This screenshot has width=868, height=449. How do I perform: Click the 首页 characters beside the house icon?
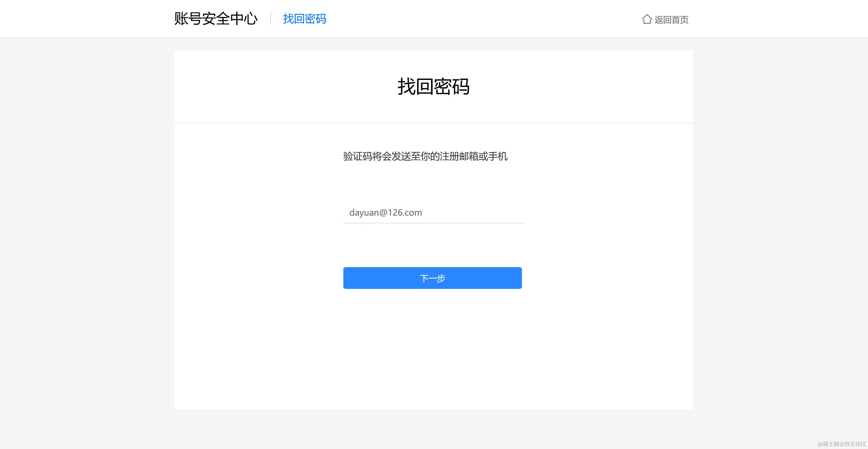click(680, 20)
